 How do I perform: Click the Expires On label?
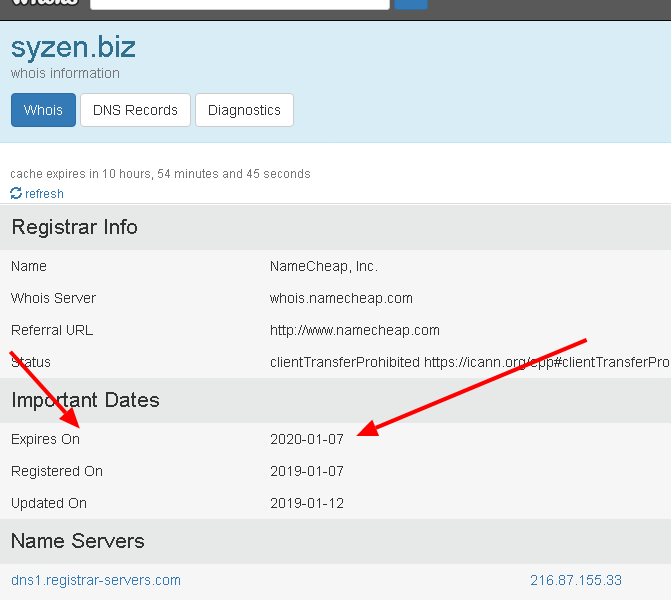coord(45,439)
